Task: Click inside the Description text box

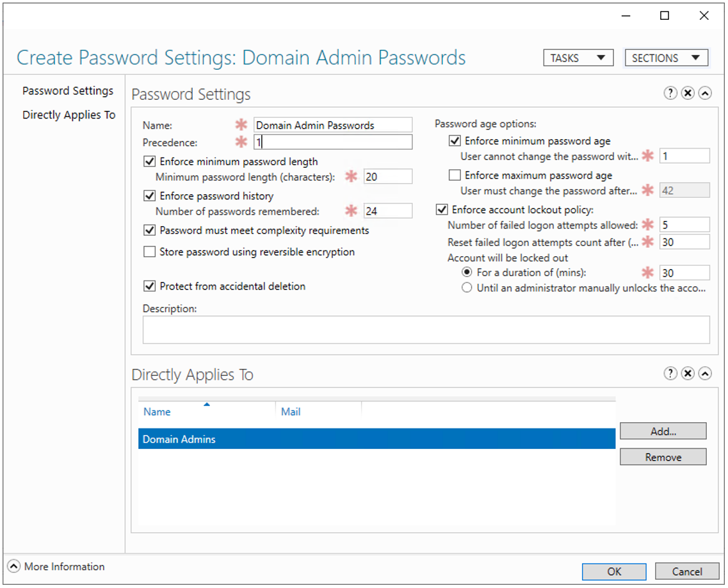Action: pyautogui.click(x=426, y=330)
